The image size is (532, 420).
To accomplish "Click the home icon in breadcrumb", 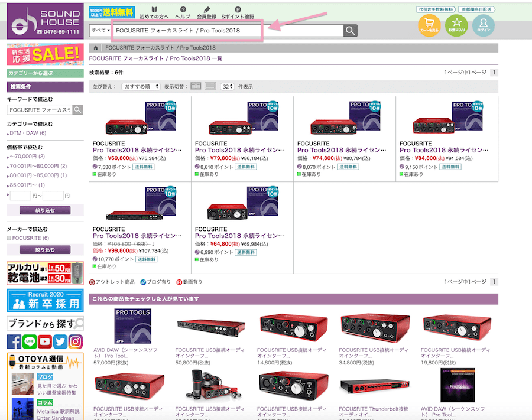I will [x=96, y=48].
